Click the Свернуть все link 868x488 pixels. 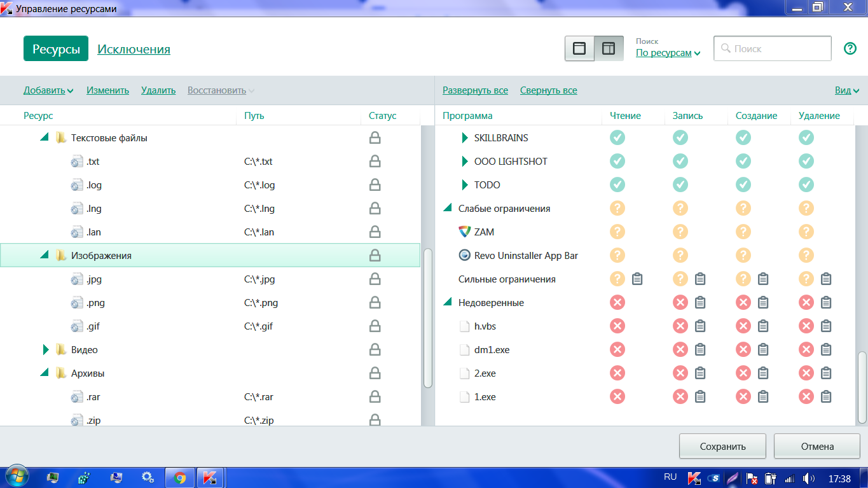click(549, 90)
